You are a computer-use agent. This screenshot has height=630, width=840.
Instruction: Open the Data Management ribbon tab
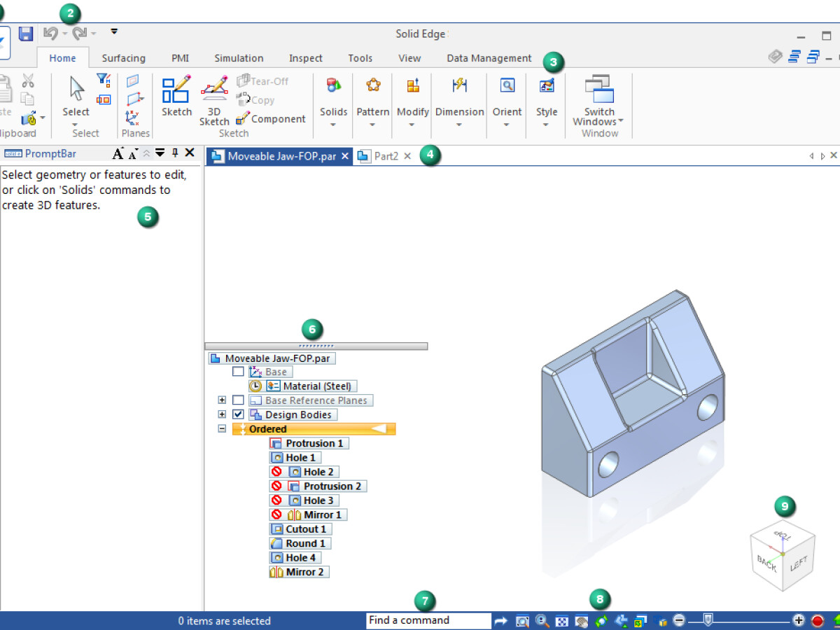[x=489, y=58]
